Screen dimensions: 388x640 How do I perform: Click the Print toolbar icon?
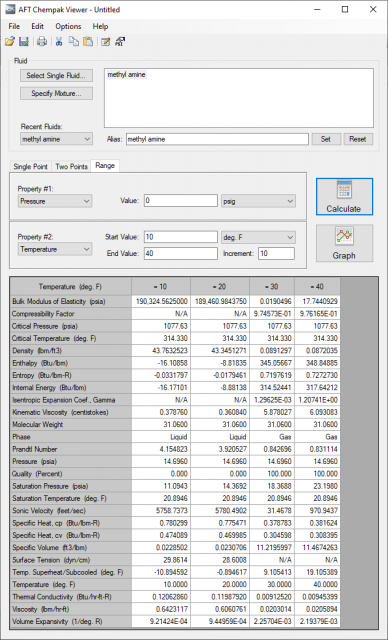click(x=42, y=41)
